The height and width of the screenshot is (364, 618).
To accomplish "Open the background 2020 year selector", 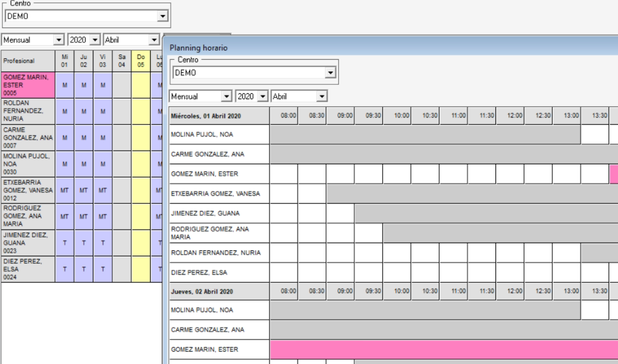I will point(95,40).
